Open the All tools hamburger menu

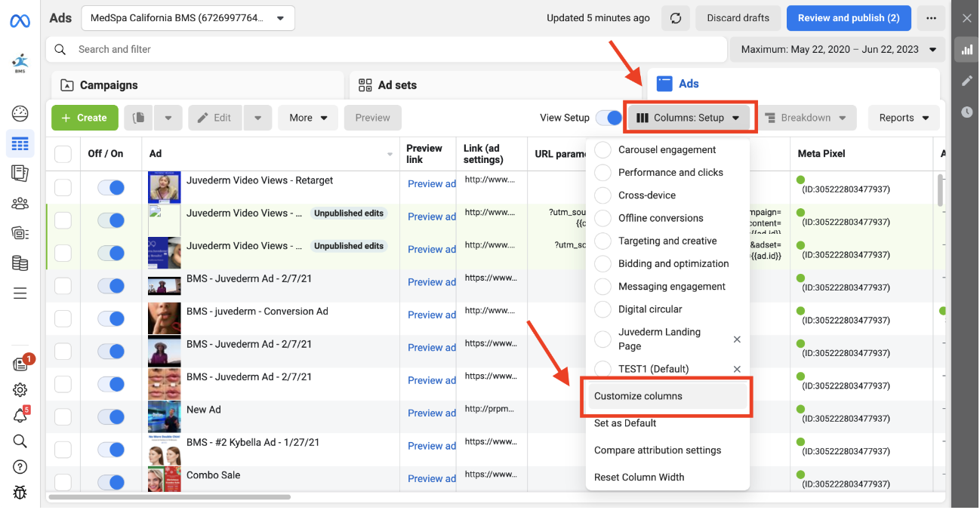click(20, 293)
